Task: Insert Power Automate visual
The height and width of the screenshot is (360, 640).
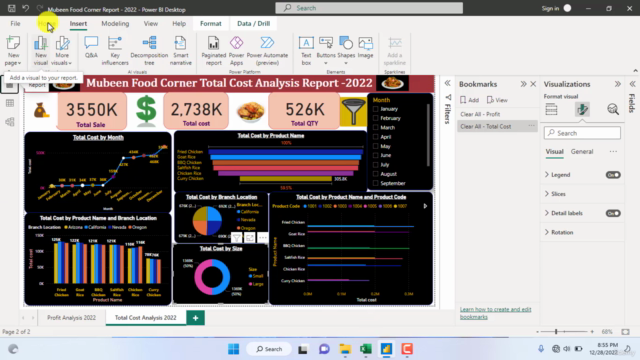Action: [x=267, y=51]
